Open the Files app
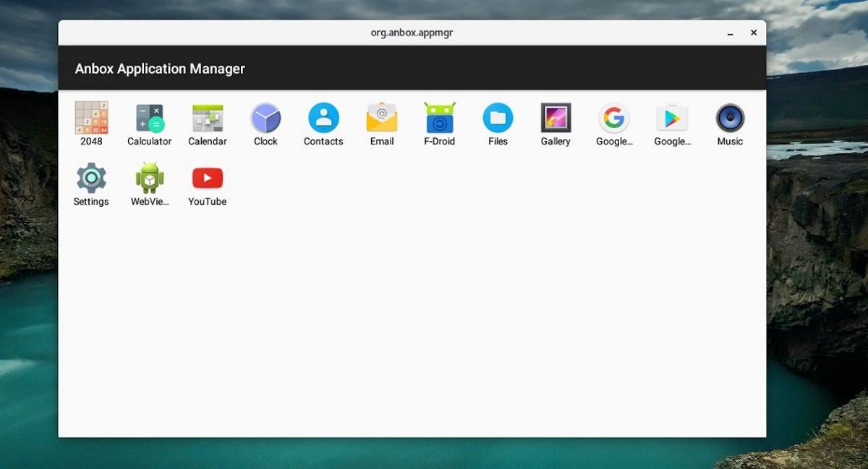868x469 pixels. [498, 118]
